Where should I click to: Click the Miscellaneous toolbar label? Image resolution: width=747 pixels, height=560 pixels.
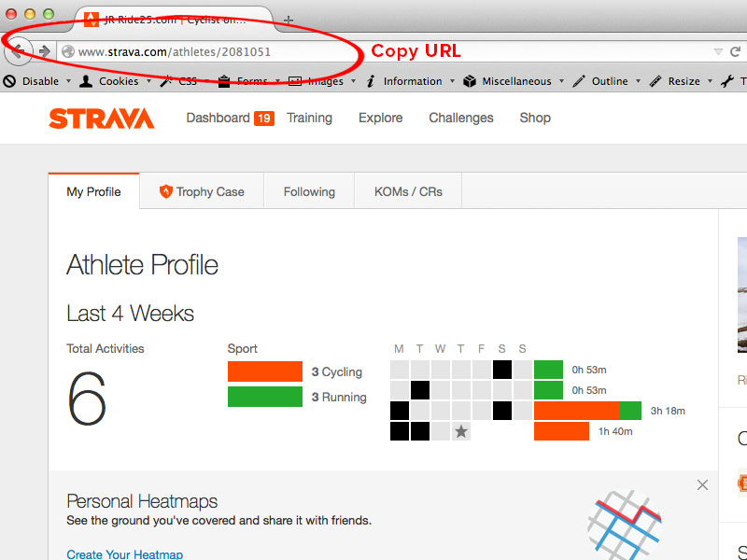coord(516,81)
